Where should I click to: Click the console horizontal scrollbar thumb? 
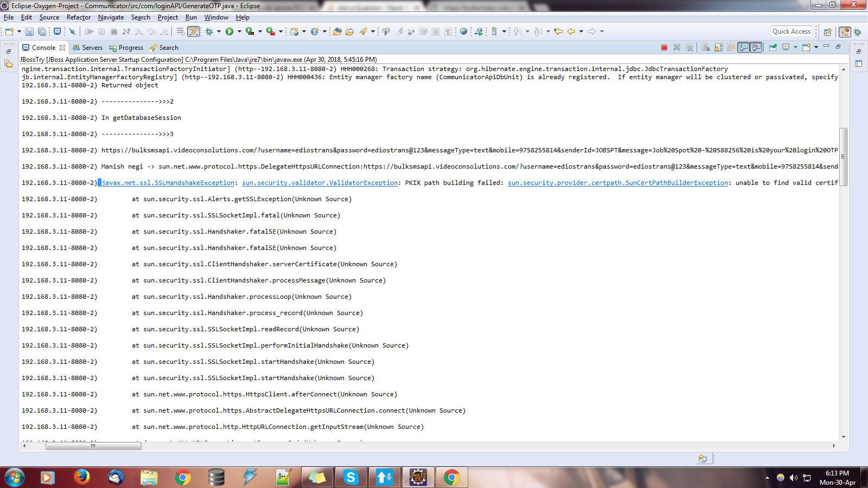tap(93, 446)
